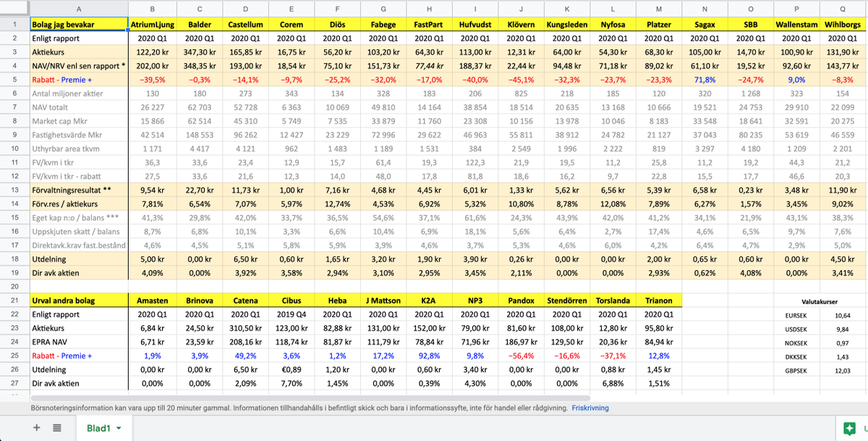868x441 pixels.
Task: Switch to the Blad1 sheet tab
Action: [98, 428]
